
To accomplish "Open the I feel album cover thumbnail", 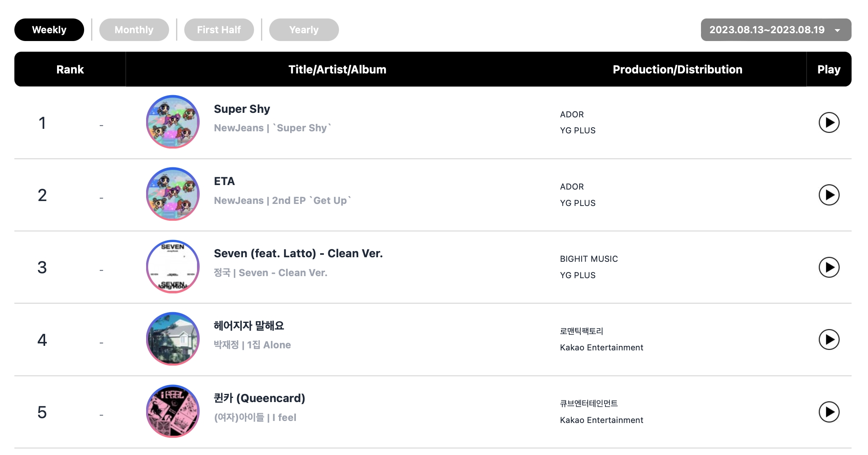I will [x=173, y=411].
